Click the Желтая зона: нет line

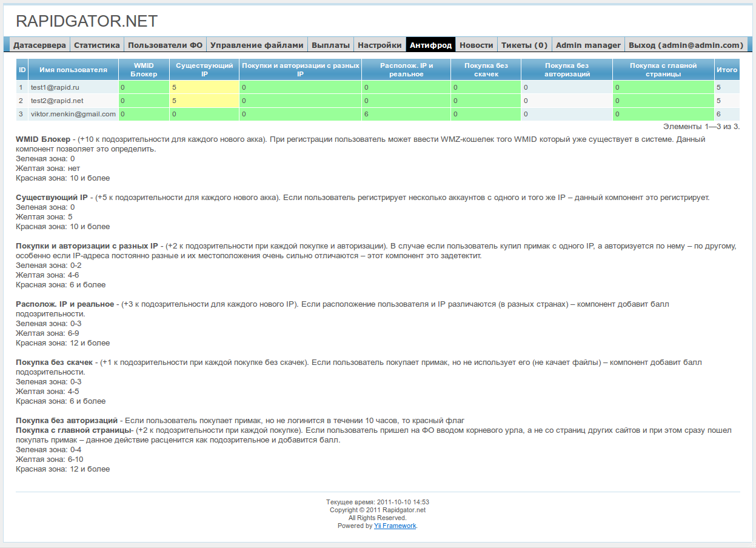[x=48, y=169]
